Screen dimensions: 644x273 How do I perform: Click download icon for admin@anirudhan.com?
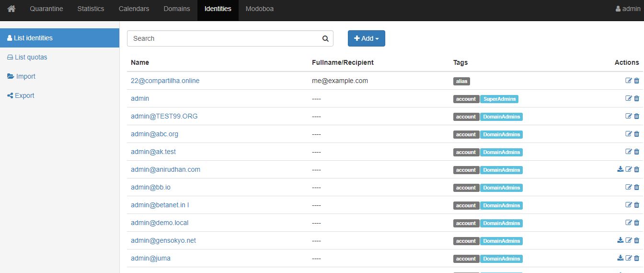pos(621,169)
